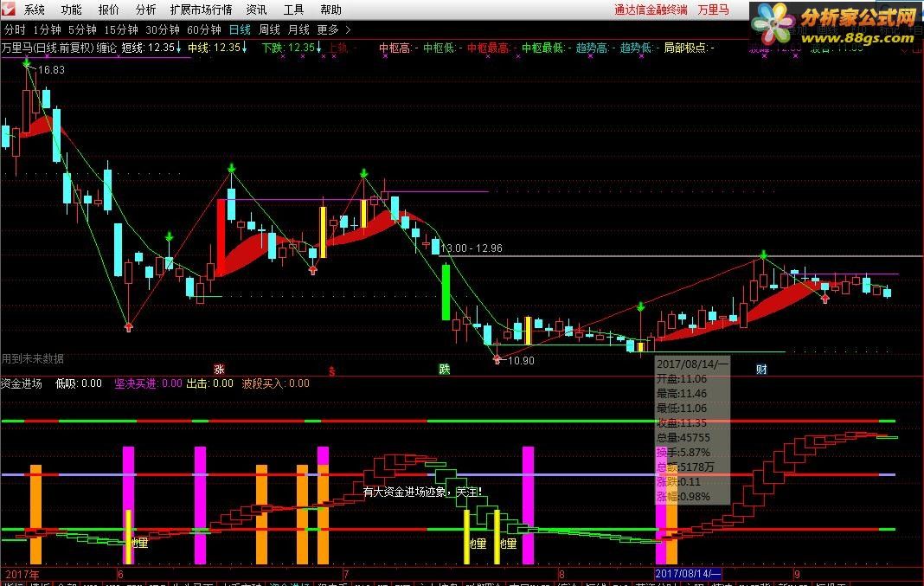Viewport: 924px width, 586px height.
Task: Switch to the 30分钟 period tab
Action: [162, 29]
